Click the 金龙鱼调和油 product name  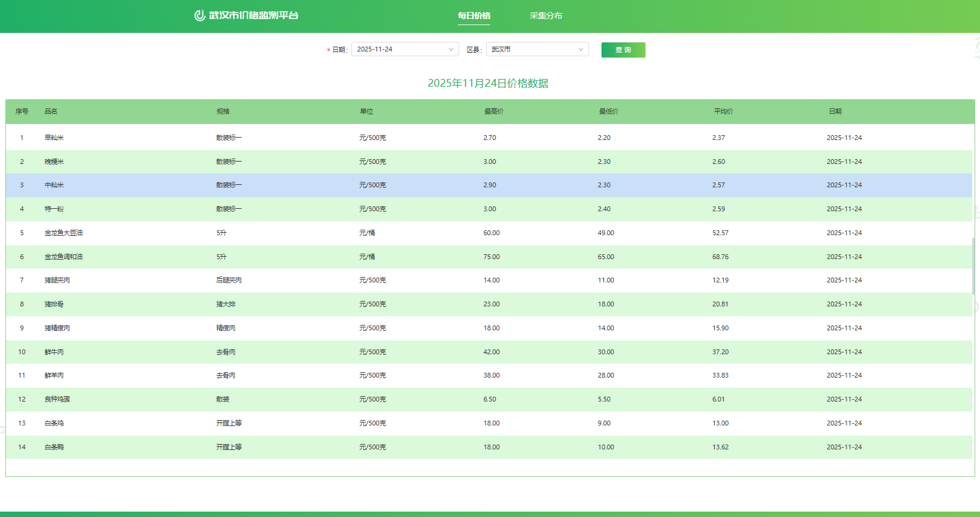(x=63, y=257)
